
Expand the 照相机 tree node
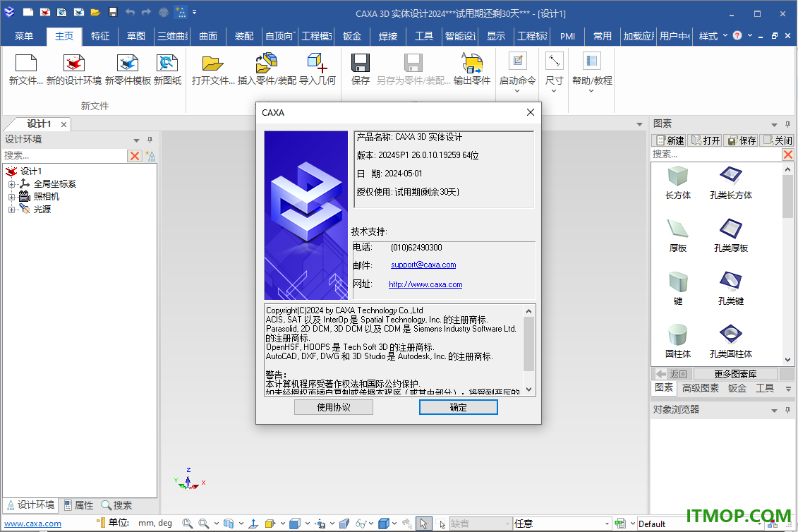(11, 197)
